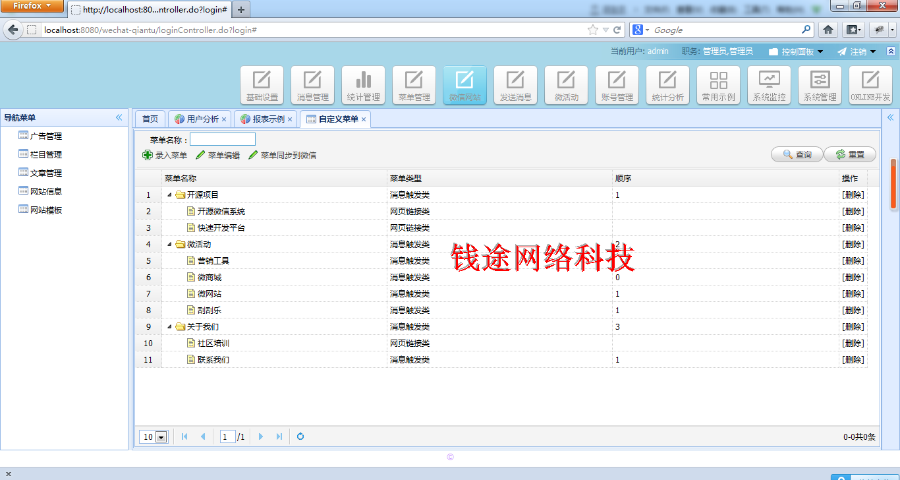Open the 账号管理 toolbar module
900x480 pixels.
click(x=617, y=85)
